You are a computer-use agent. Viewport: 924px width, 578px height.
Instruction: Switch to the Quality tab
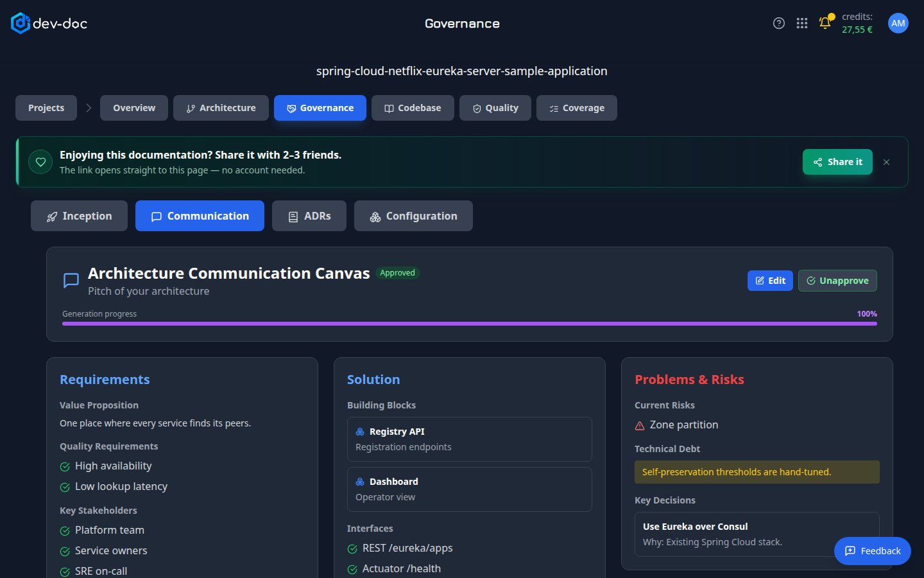tap(495, 108)
